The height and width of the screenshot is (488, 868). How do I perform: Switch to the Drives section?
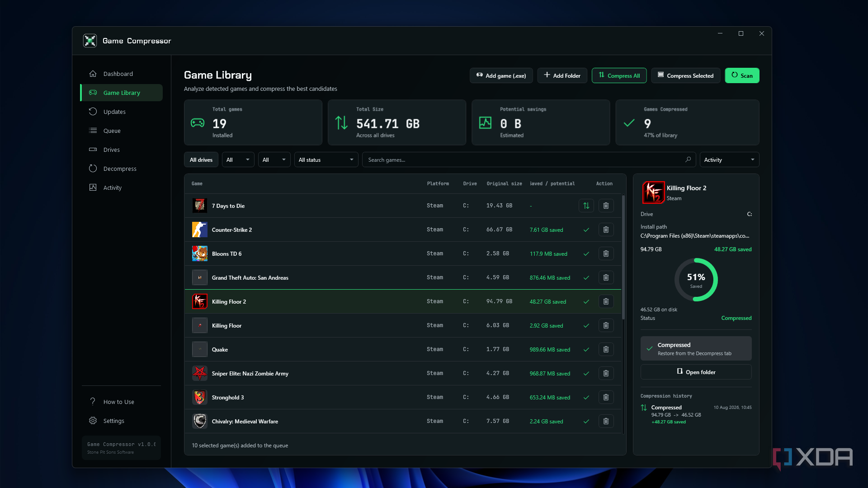121,150
